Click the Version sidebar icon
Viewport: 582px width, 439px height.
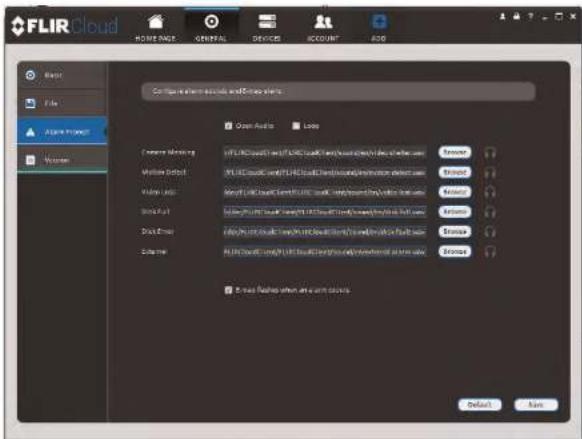click(30, 160)
